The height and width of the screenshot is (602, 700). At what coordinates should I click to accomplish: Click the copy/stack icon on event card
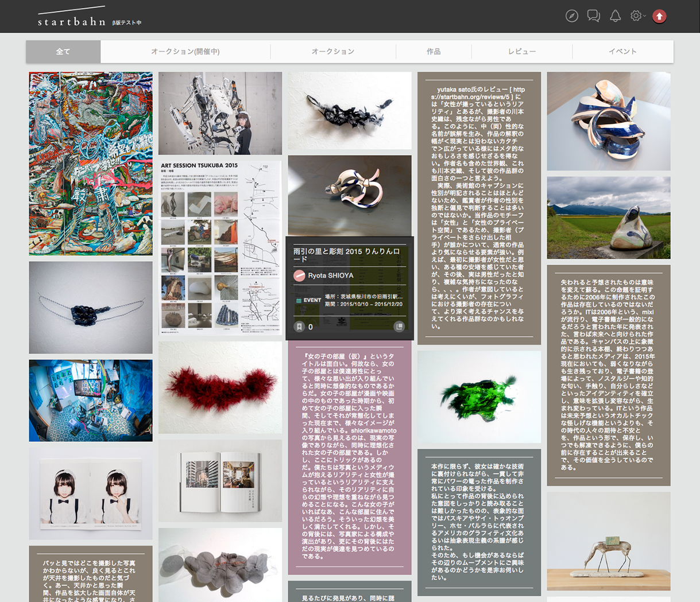click(399, 327)
